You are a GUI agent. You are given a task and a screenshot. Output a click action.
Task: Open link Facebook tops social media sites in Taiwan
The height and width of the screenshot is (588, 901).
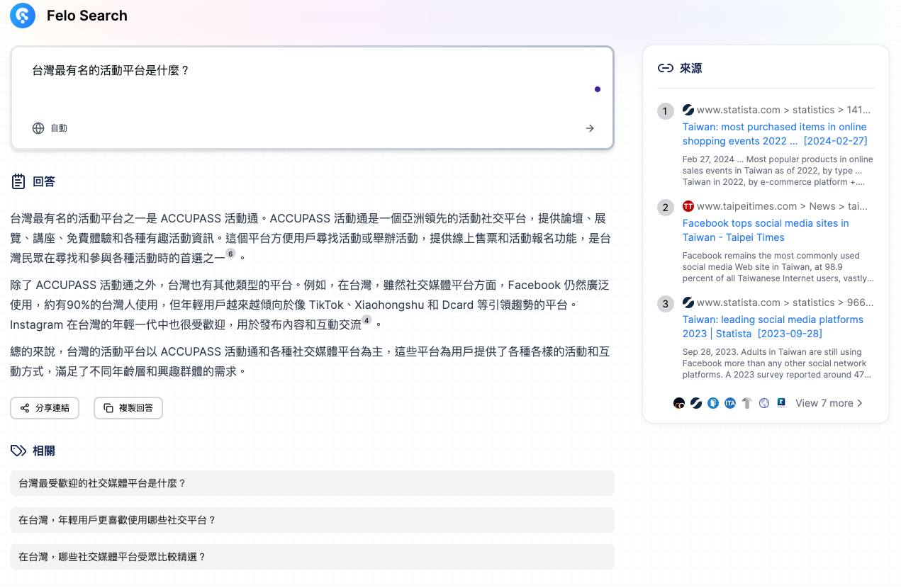766,230
